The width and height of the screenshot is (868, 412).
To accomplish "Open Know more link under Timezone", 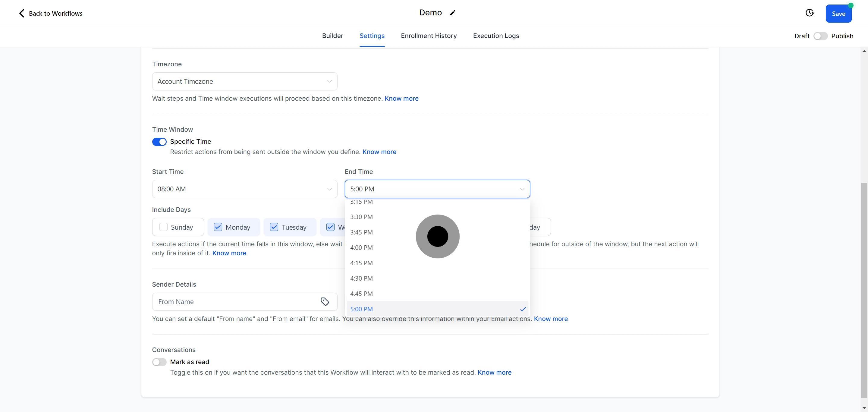I will tap(401, 98).
